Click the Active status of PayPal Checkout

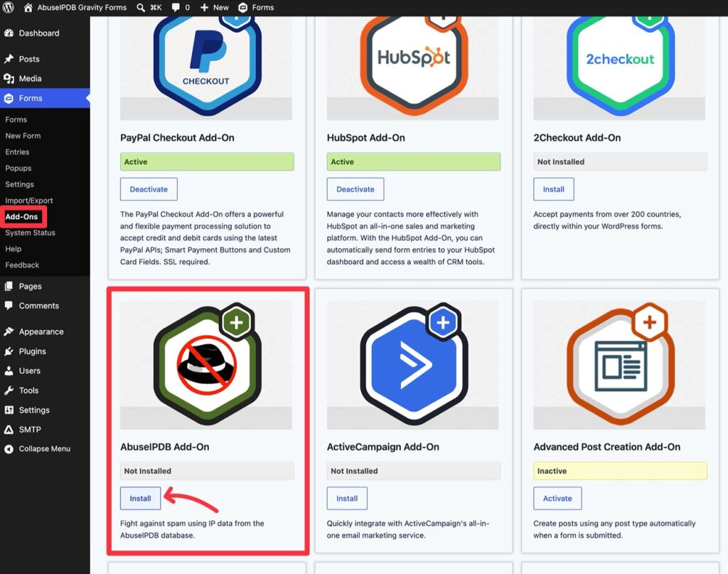pyautogui.click(x=207, y=161)
